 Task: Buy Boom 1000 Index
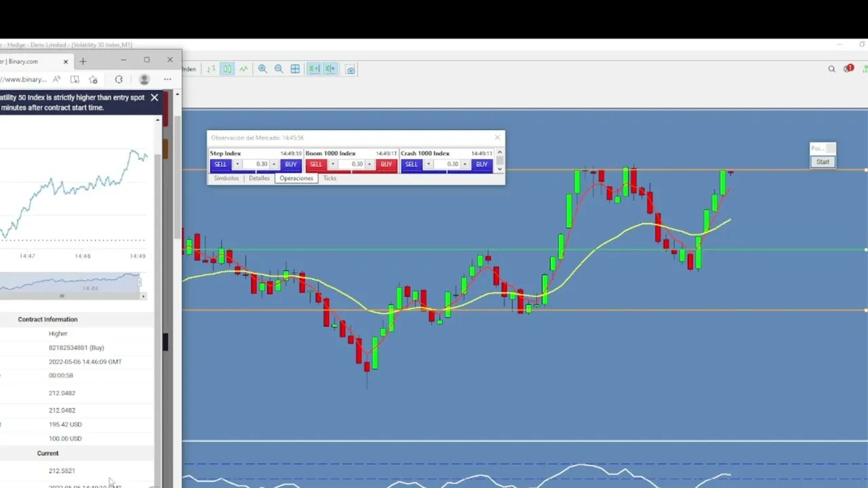pos(387,164)
